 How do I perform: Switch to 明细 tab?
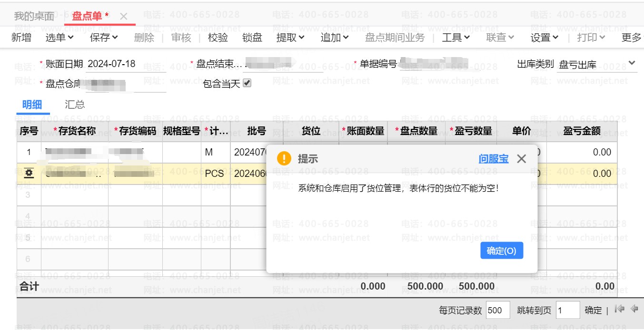click(x=32, y=105)
